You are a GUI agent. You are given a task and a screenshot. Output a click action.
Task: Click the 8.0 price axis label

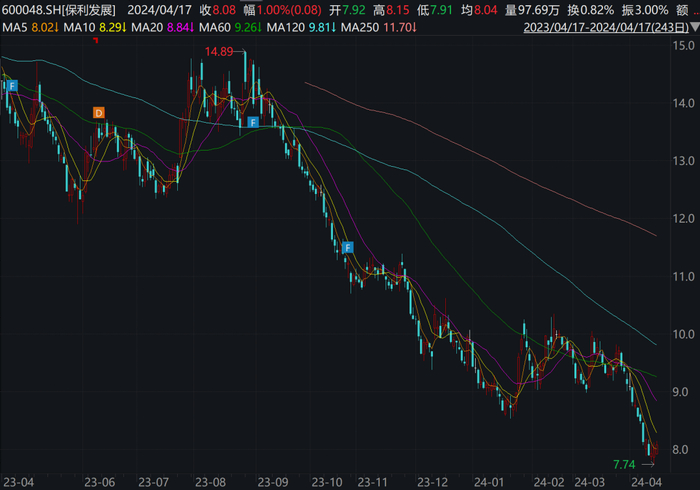click(680, 450)
